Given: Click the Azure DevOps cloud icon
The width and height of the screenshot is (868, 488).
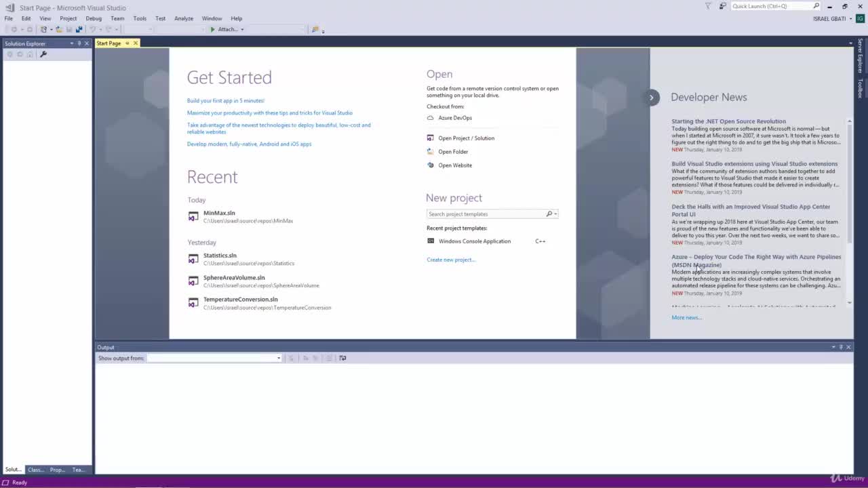Looking at the screenshot, I should pos(430,118).
